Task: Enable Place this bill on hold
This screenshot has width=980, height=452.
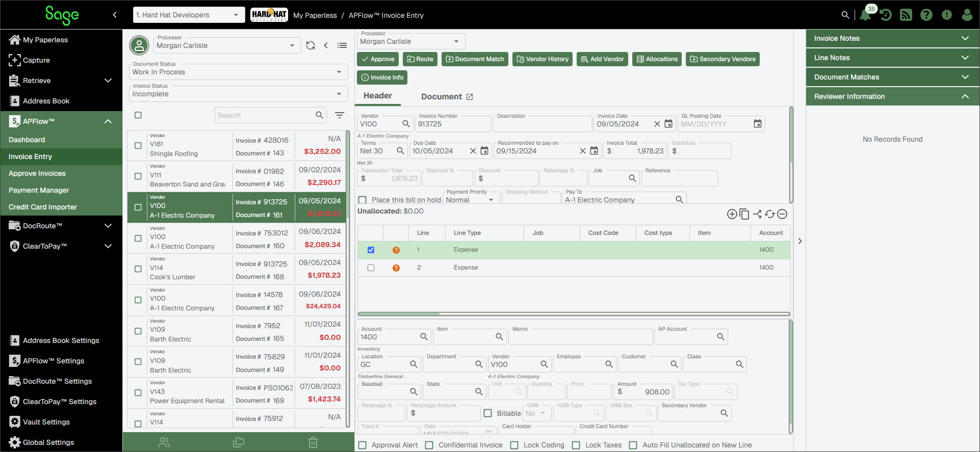Action: click(x=363, y=200)
